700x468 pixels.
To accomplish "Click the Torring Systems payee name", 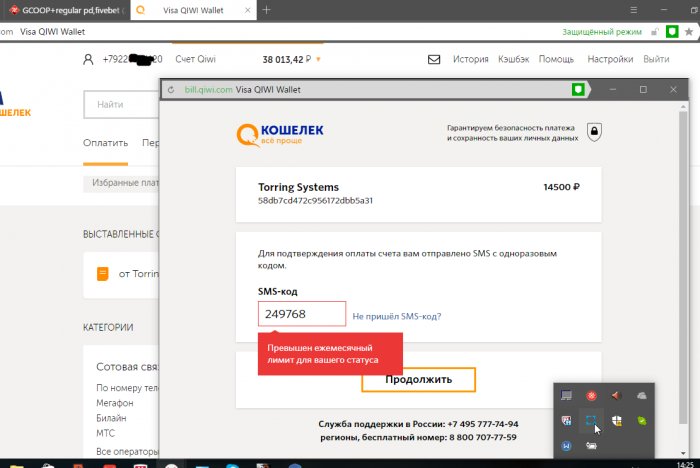I will pos(298,187).
